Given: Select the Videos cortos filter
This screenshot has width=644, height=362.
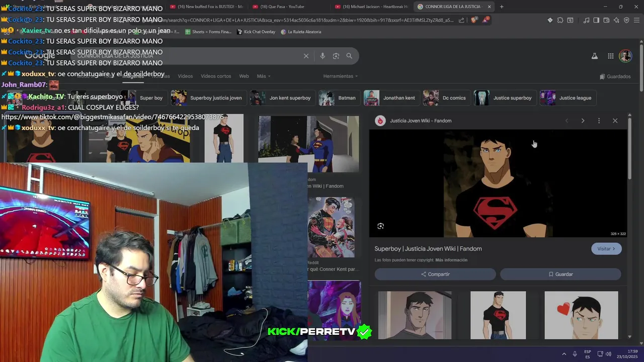Looking at the screenshot, I should point(216,76).
